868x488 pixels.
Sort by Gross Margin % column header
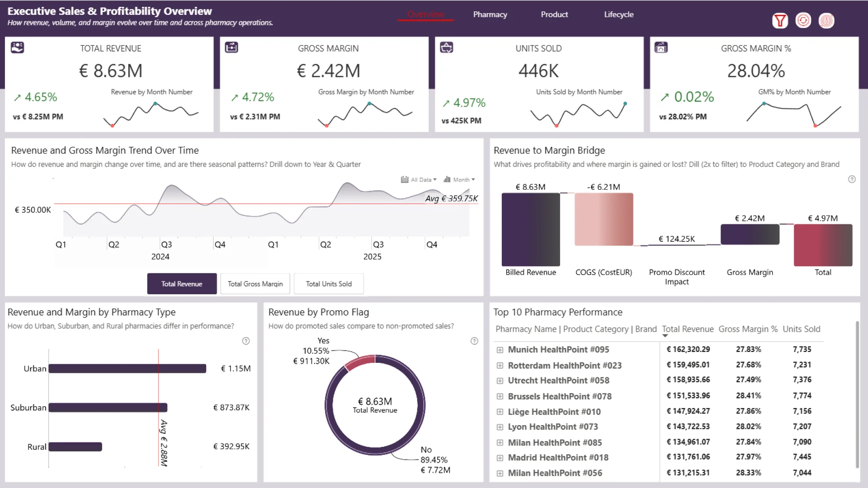coord(748,329)
